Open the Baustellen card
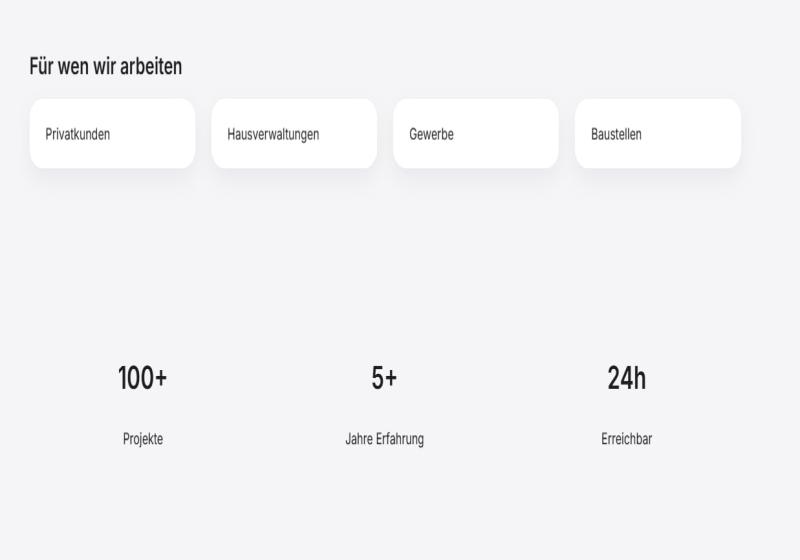This screenshot has height=560, width=800. pos(658,133)
